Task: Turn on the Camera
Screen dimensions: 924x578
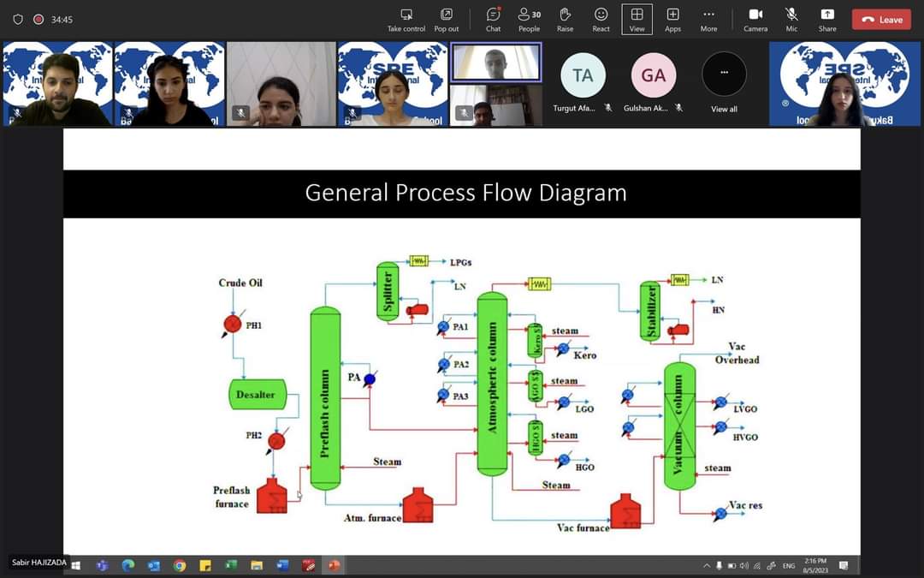Action: [755, 20]
